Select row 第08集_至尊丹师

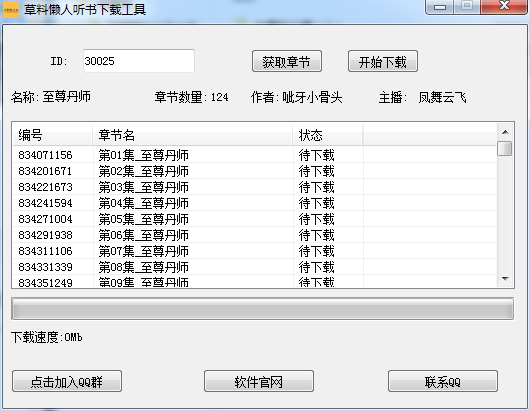point(255,267)
